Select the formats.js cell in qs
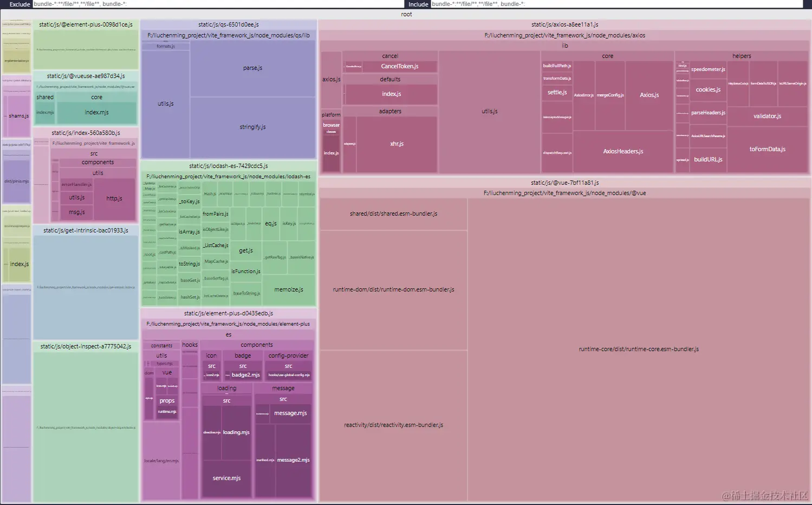 click(x=166, y=47)
